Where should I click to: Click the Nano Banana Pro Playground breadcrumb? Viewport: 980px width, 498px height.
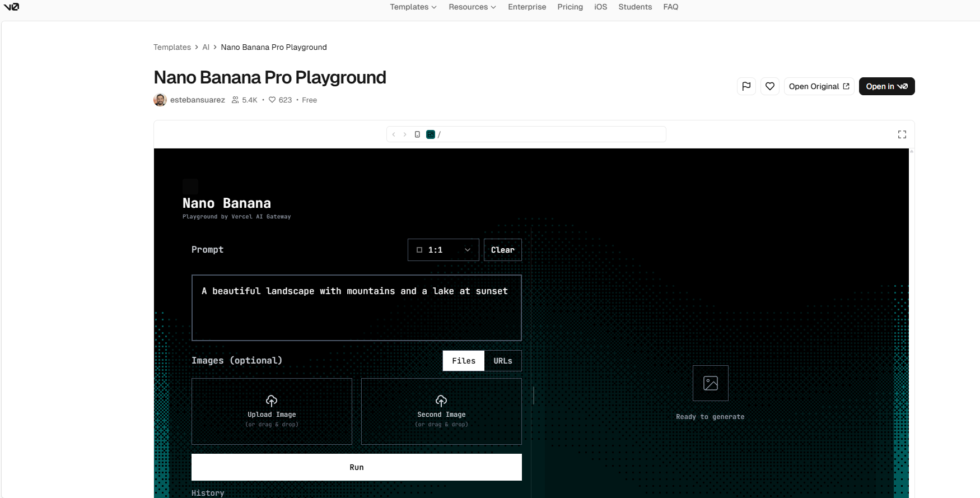274,47
